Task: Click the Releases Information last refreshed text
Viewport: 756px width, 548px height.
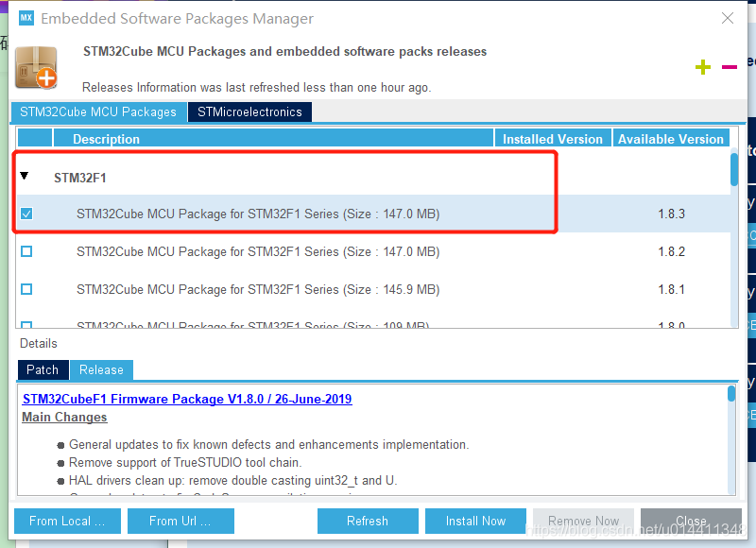Action: (256, 87)
